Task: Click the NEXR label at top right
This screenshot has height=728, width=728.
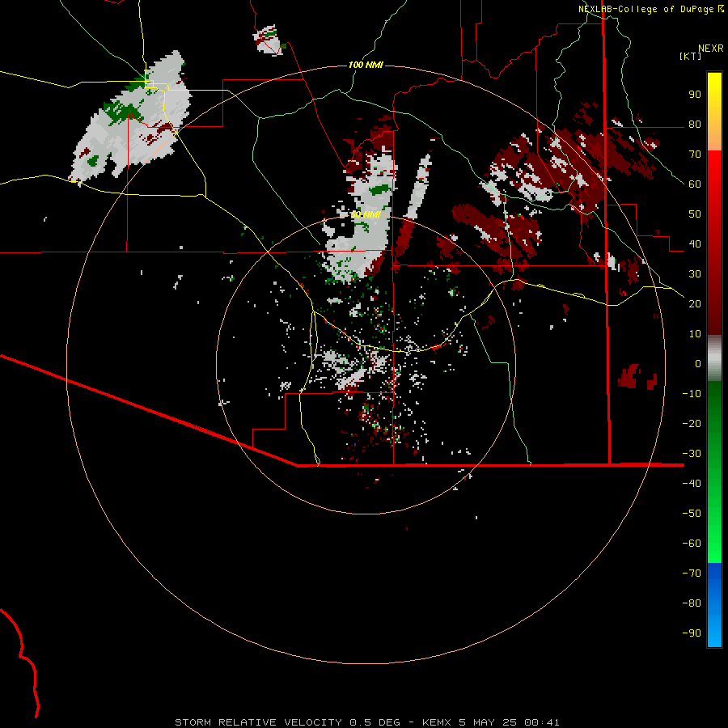Action: [711, 49]
